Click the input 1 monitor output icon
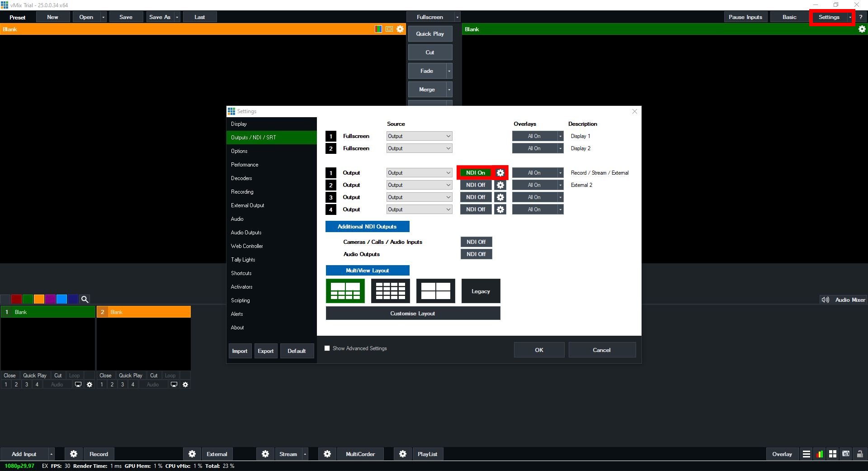The width and height of the screenshot is (868, 471). pyautogui.click(x=78, y=385)
